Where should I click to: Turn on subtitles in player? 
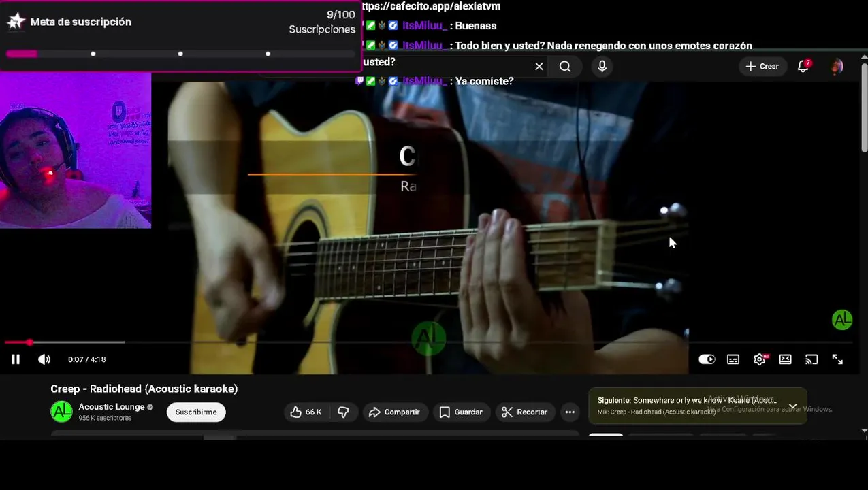pos(733,359)
